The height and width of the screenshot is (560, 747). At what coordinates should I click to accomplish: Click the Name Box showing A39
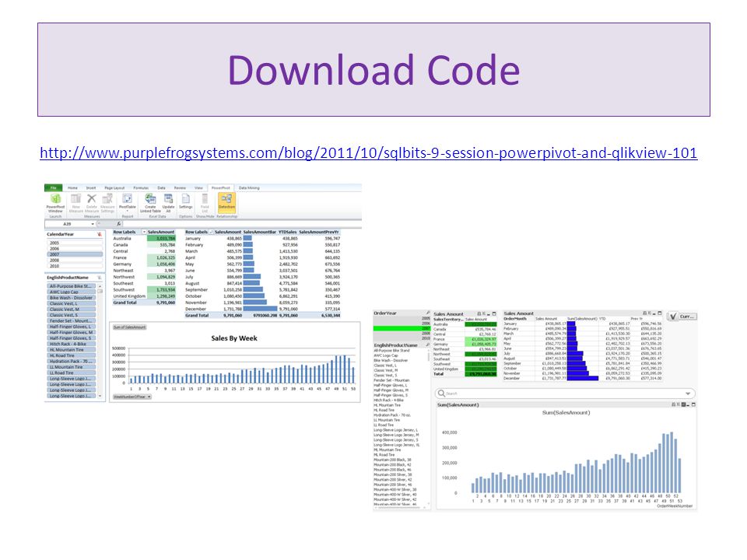point(67,224)
